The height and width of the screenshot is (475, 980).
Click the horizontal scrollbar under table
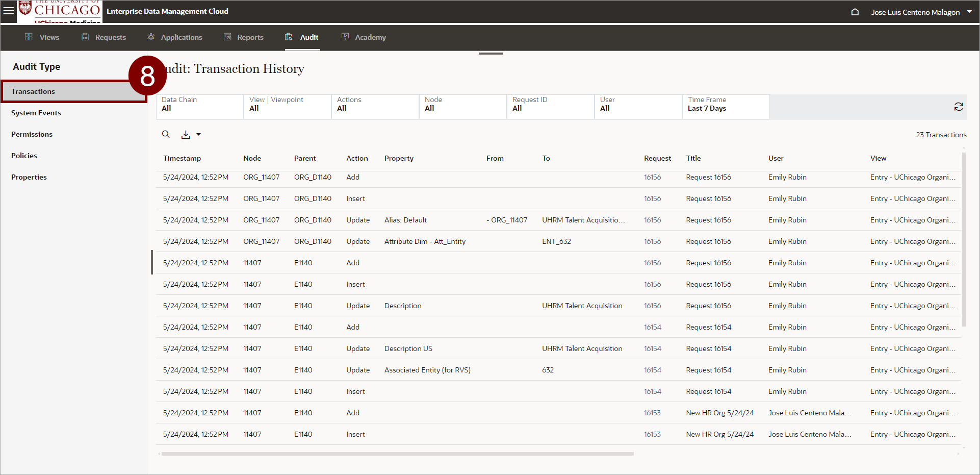coord(397,454)
